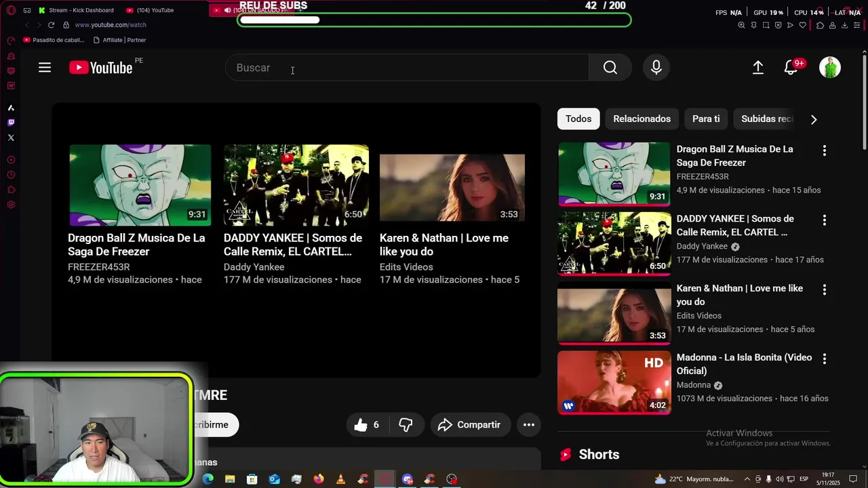Select the Para ti filter chip

click(706, 119)
